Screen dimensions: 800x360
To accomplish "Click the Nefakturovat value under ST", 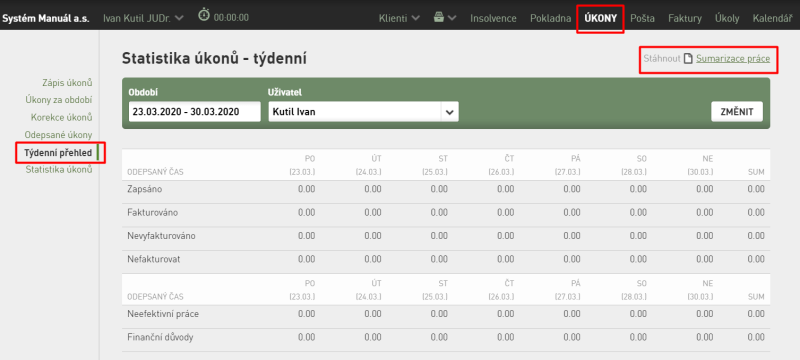I will 439,260.
